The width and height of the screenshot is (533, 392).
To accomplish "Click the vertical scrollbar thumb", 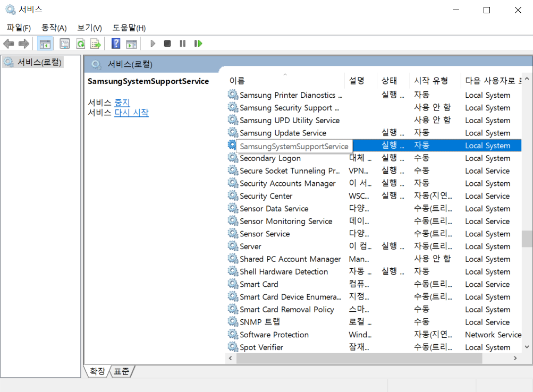I will pos(527,239).
